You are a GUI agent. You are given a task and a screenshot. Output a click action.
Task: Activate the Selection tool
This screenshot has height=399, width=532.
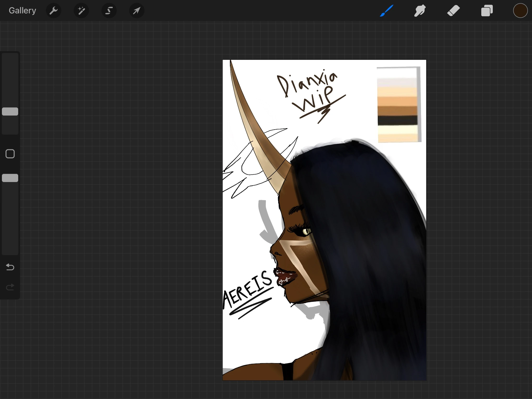[x=109, y=10]
